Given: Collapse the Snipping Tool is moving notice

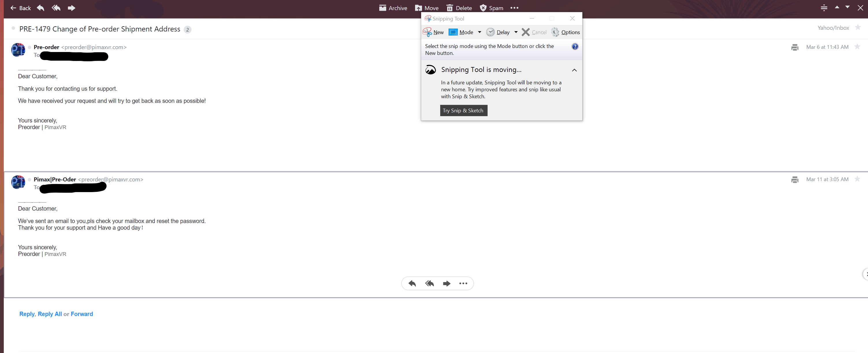Looking at the screenshot, I should click(575, 70).
